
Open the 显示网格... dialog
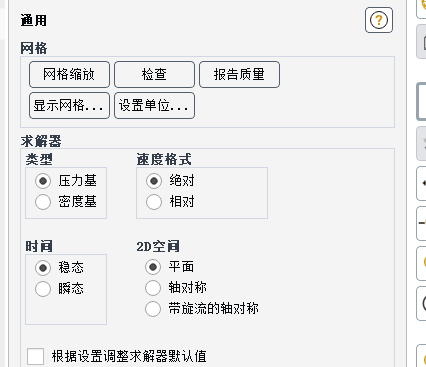69,106
